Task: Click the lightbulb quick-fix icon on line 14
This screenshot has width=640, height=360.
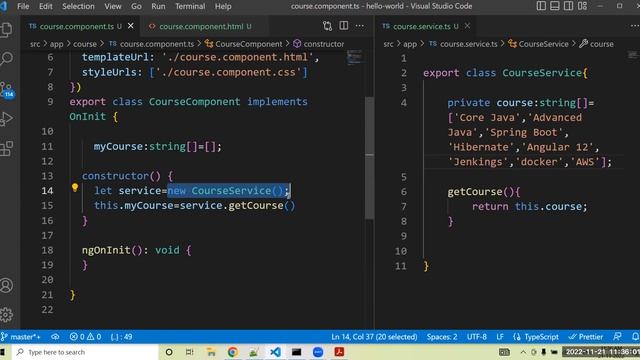Action: [75, 187]
